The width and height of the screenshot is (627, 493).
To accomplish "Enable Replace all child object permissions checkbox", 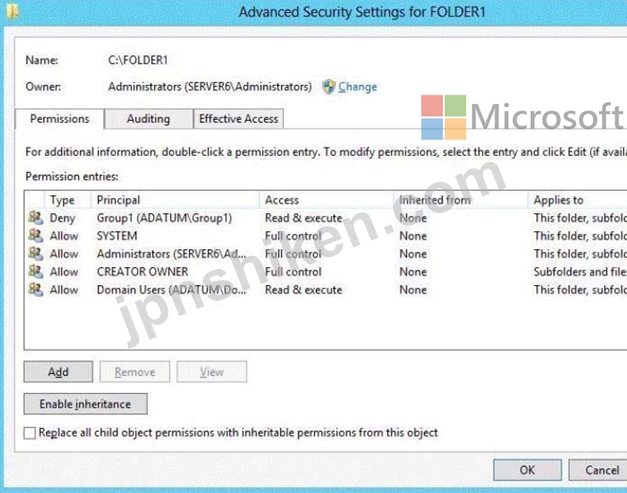I will pyautogui.click(x=30, y=433).
